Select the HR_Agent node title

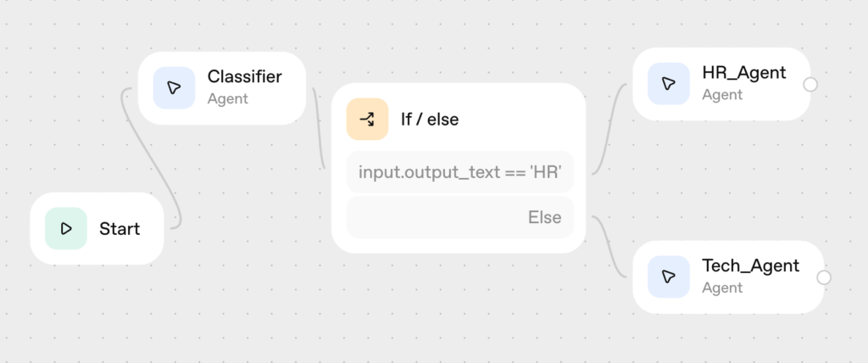tap(743, 73)
